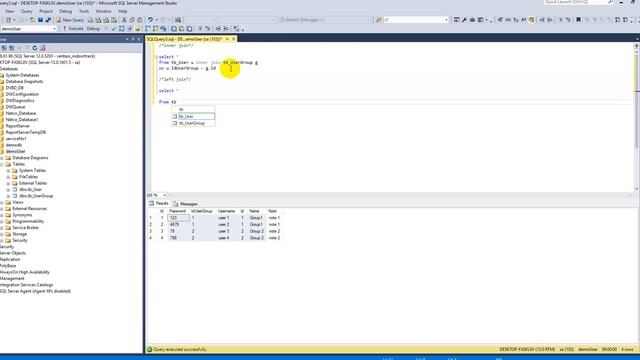This screenshot has height=360, width=640.
Task: Click magnifier icon in Quick Launch box
Action: coord(610,2)
